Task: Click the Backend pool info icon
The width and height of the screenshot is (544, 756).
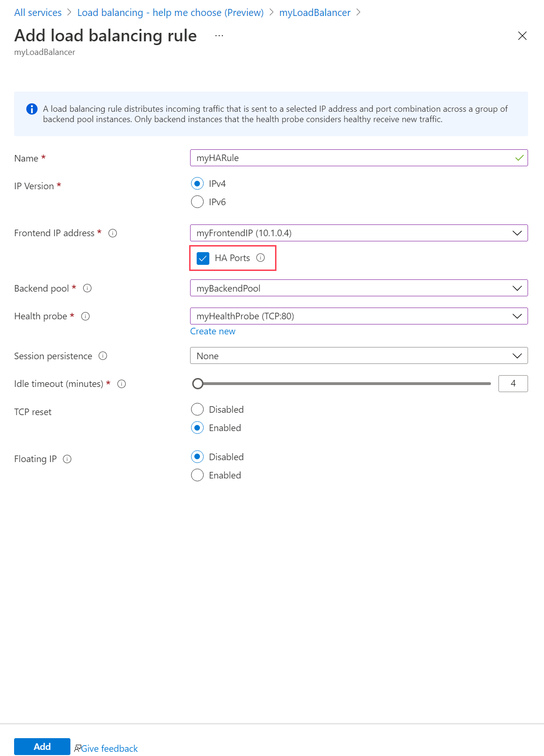Action: pyautogui.click(x=87, y=288)
